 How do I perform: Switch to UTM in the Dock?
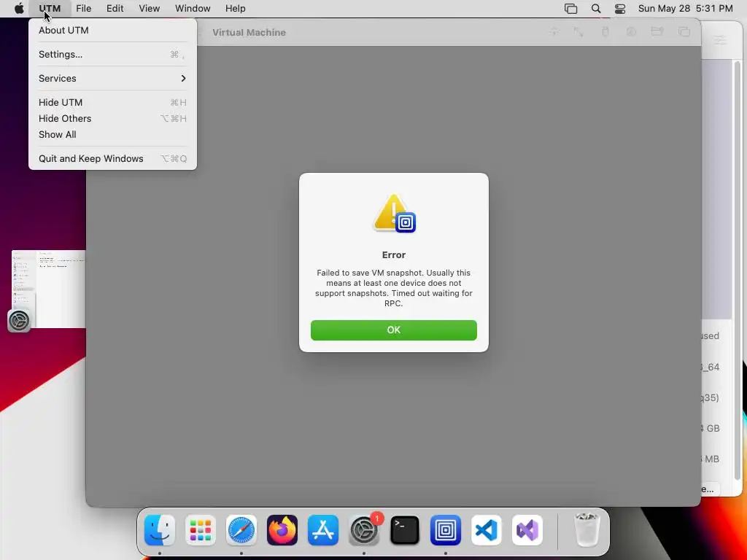point(446,530)
